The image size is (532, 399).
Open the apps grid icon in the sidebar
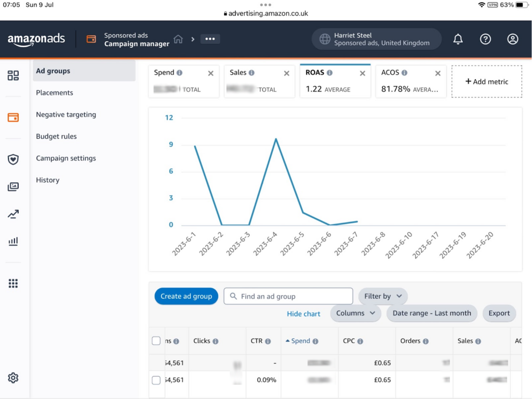(x=14, y=283)
